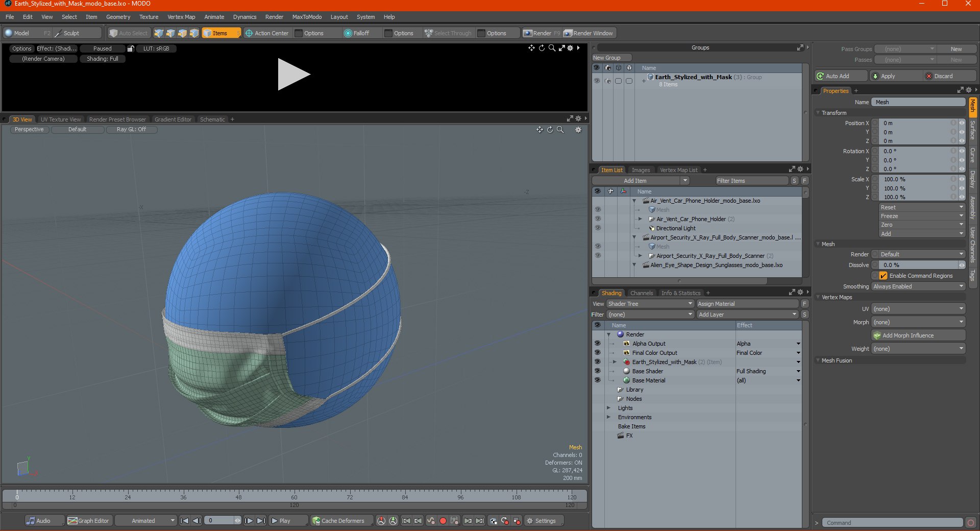The image size is (980, 531).
Task: Open 3D viewport settings gear
Action: point(578,130)
